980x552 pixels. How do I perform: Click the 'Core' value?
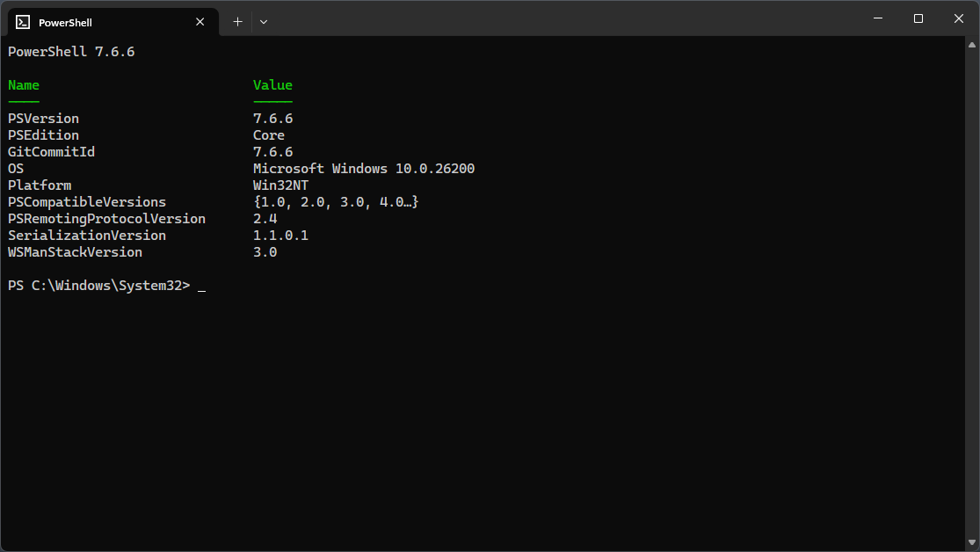click(x=269, y=135)
